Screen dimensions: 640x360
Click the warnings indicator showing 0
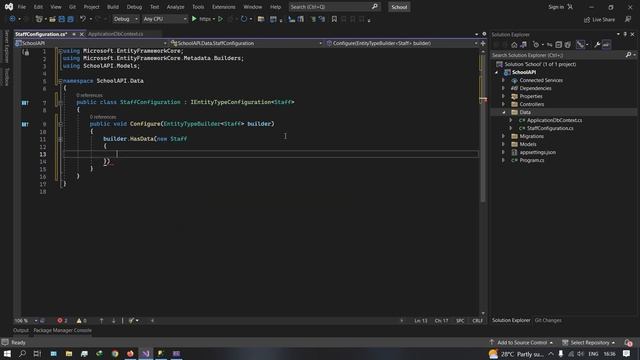[82, 321]
